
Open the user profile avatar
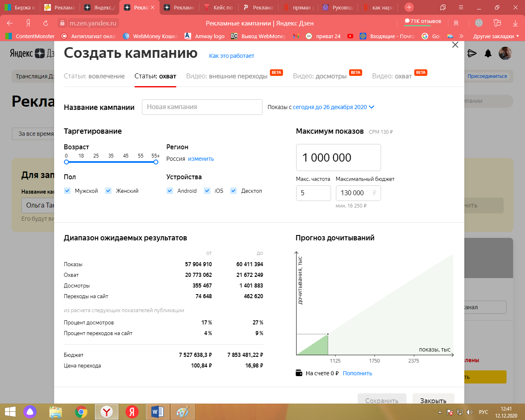tap(505, 53)
